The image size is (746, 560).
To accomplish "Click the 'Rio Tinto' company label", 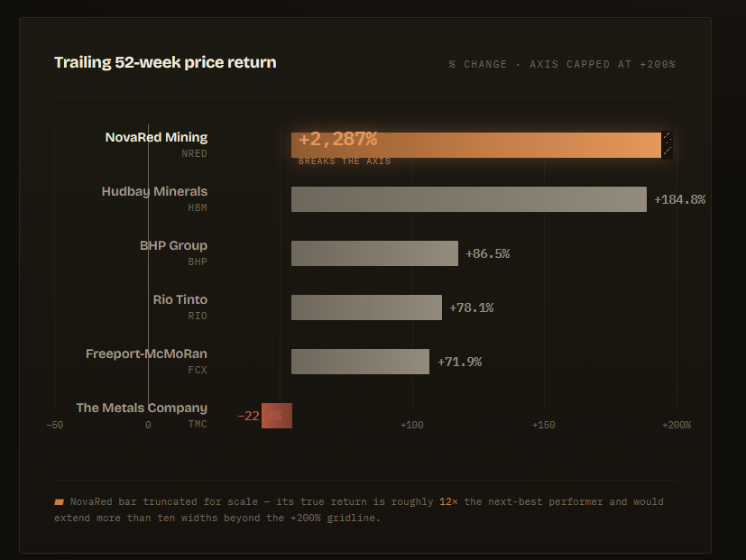I will [x=180, y=299].
